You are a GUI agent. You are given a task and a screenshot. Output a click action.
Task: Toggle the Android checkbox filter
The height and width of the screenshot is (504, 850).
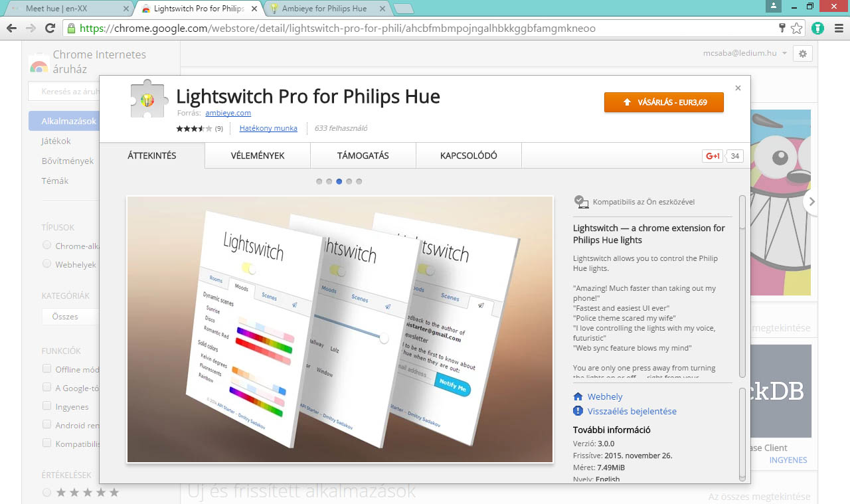coord(47,425)
